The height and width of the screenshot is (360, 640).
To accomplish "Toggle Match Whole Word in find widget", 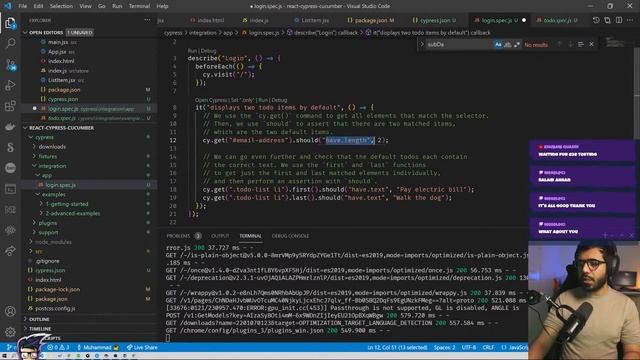I will (508, 44).
